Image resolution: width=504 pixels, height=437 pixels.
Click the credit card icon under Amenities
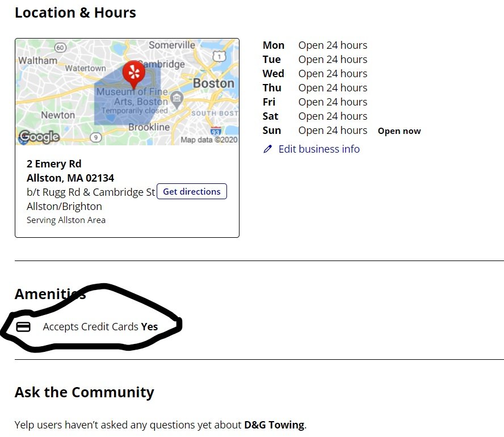tap(23, 327)
